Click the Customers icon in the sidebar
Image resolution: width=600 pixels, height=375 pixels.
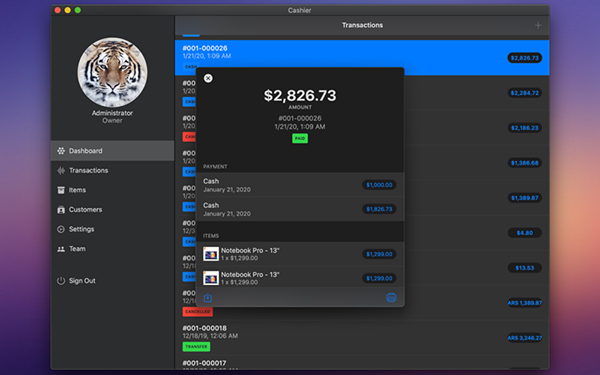(61, 210)
